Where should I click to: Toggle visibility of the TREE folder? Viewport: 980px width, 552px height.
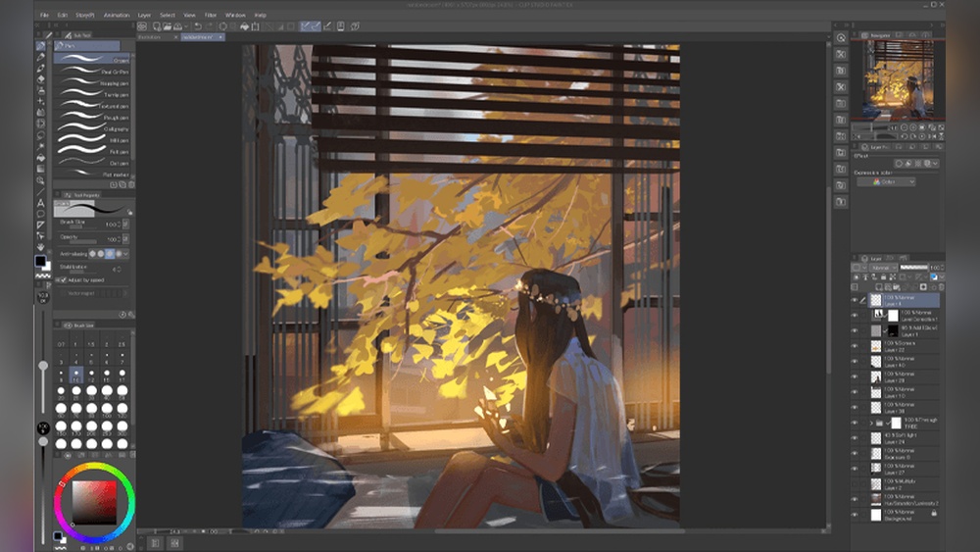(855, 423)
